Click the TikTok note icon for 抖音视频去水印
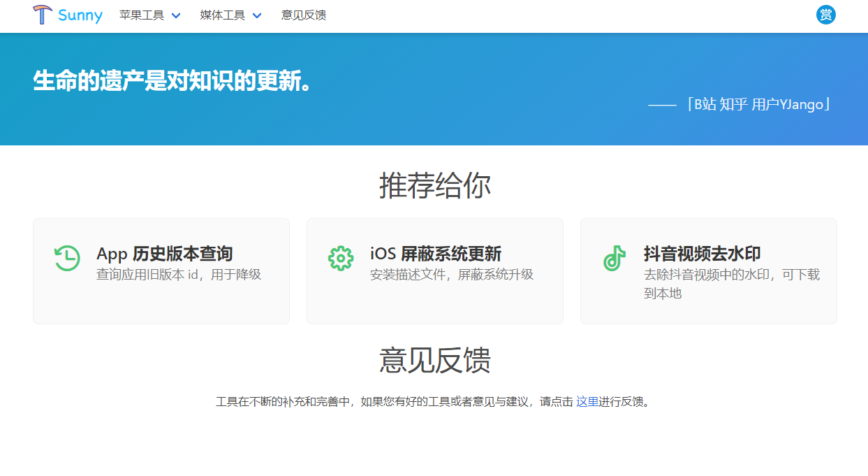Viewport: 868px width, 476px height. coord(615,258)
